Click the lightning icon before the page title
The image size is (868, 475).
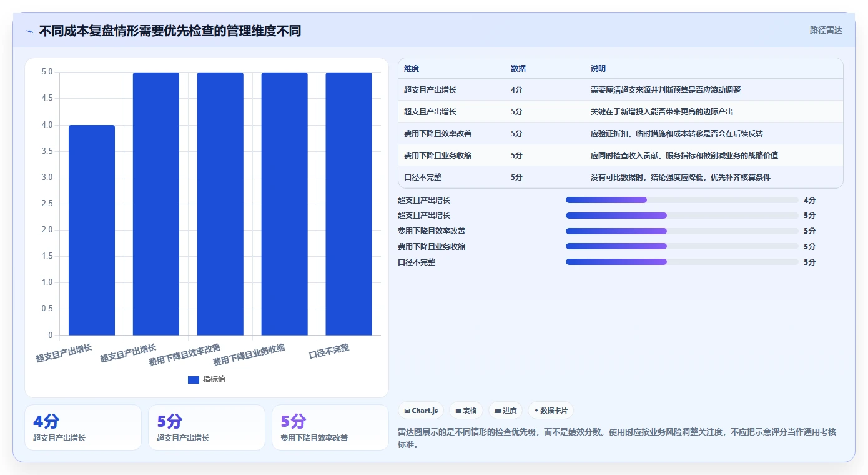tap(29, 31)
